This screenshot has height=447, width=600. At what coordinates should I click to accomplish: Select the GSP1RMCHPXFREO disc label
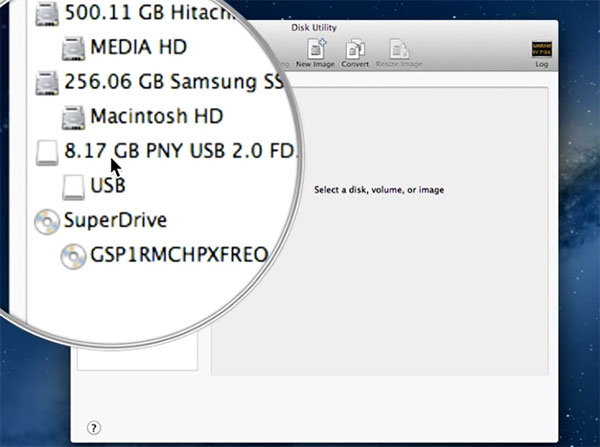(179, 254)
